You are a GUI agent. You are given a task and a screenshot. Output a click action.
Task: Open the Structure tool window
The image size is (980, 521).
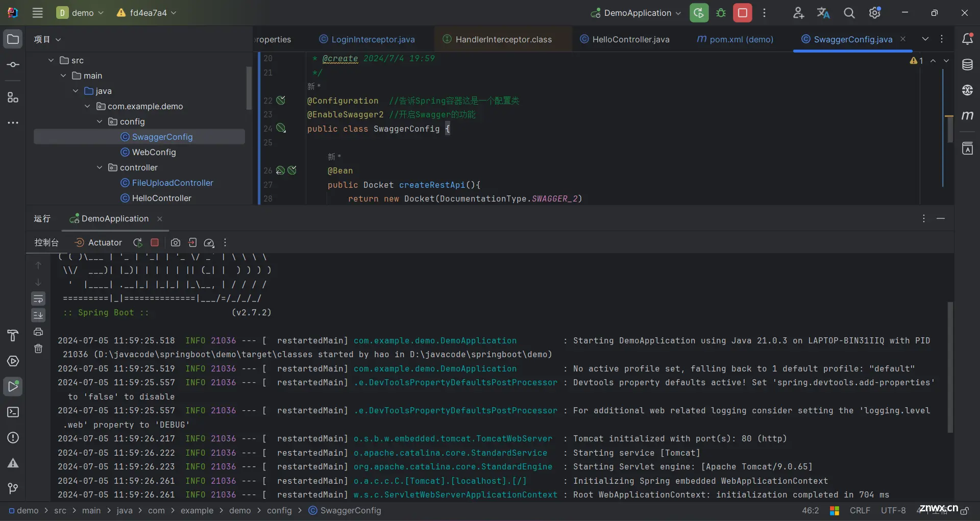pos(13,97)
